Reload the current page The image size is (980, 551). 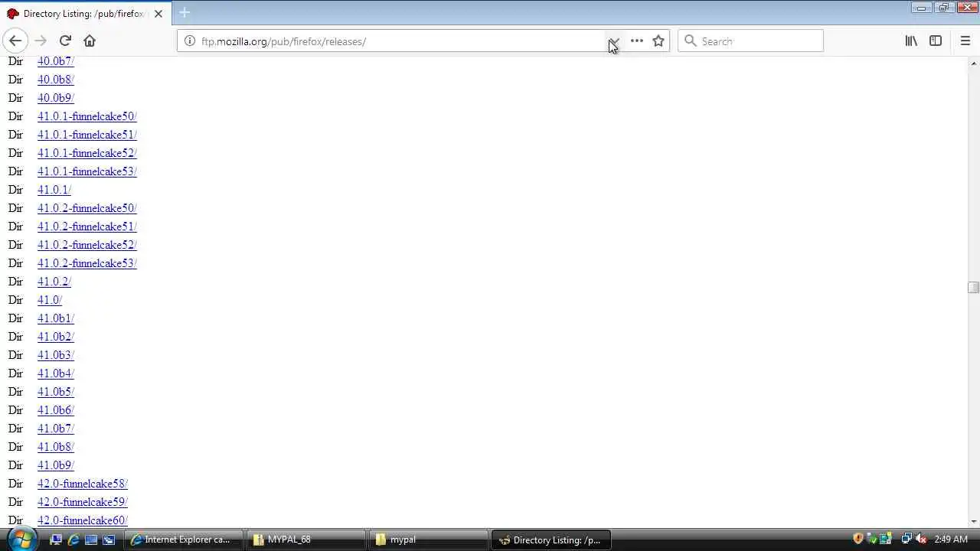click(65, 41)
